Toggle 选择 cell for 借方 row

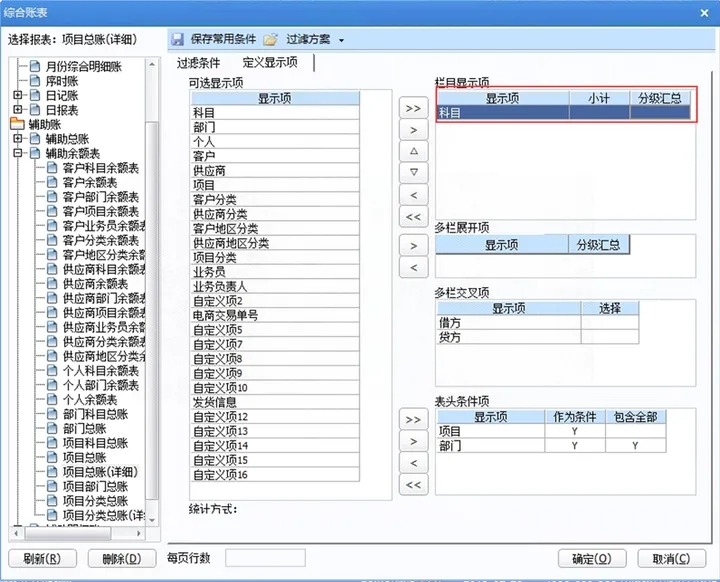610,322
